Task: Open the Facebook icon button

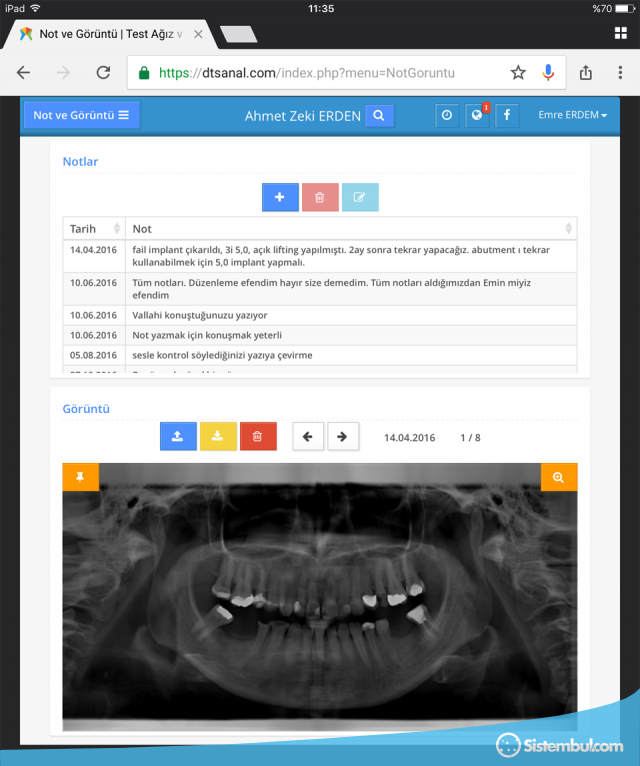Action: pyautogui.click(x=507, y=115)
